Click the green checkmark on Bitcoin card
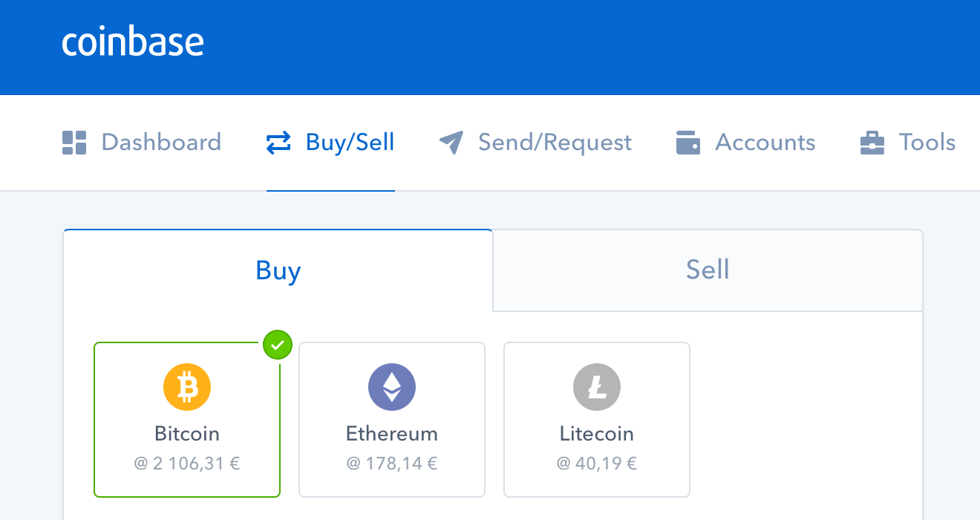 tap(278, 345)
